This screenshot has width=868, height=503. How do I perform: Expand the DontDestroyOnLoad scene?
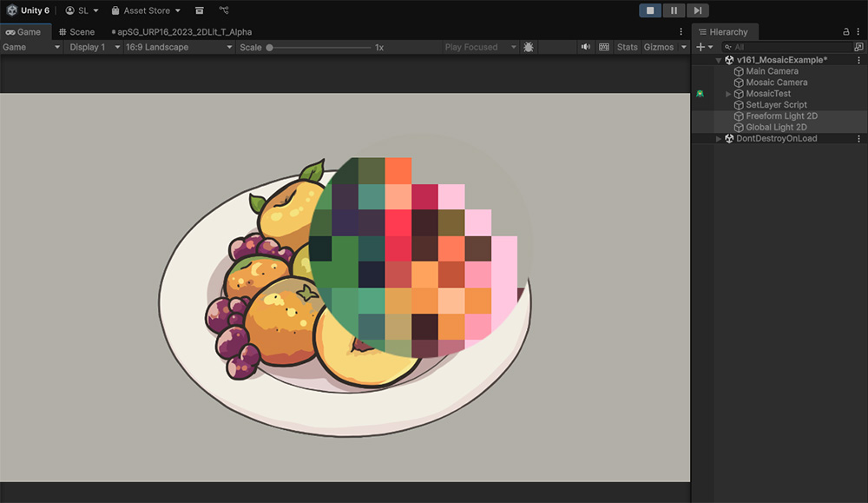(718, 138)
